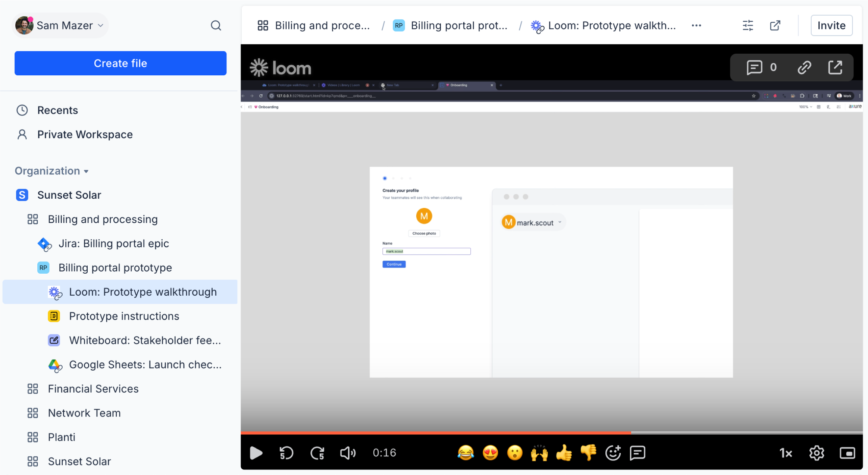Screen dimensions: 868x475
Task: Open the add custom emoji reaction picker
Action: [613, 453]
